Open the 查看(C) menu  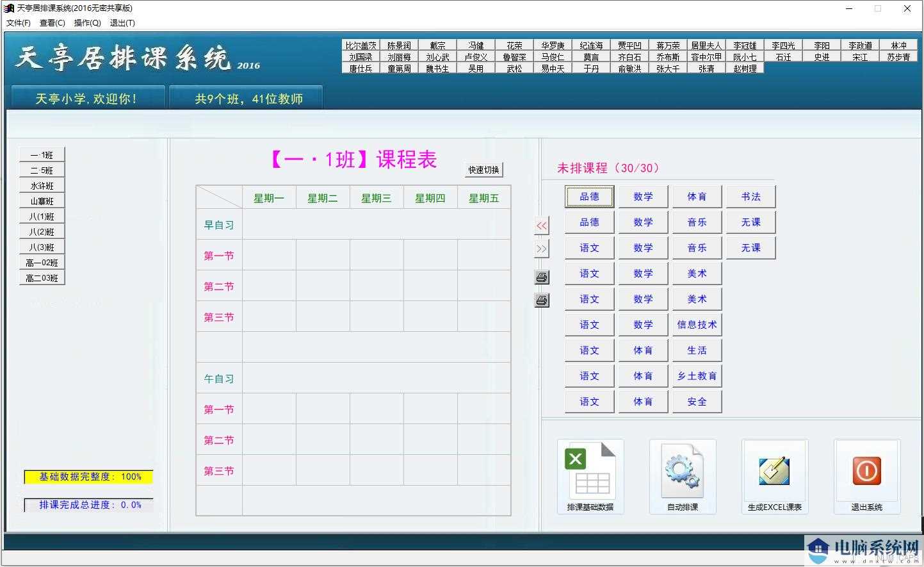[x=53, y=22]
